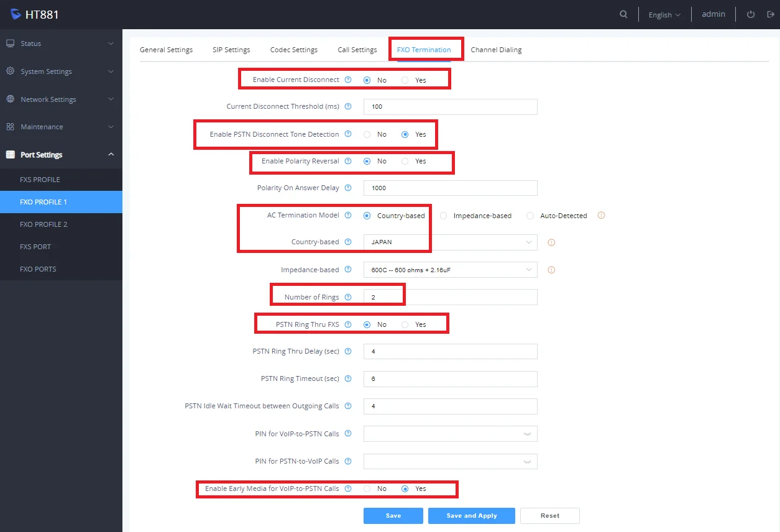Switch to the Call Settings tab
The height and width of the screenshot is (532, 780).
(x=357, y=50)
